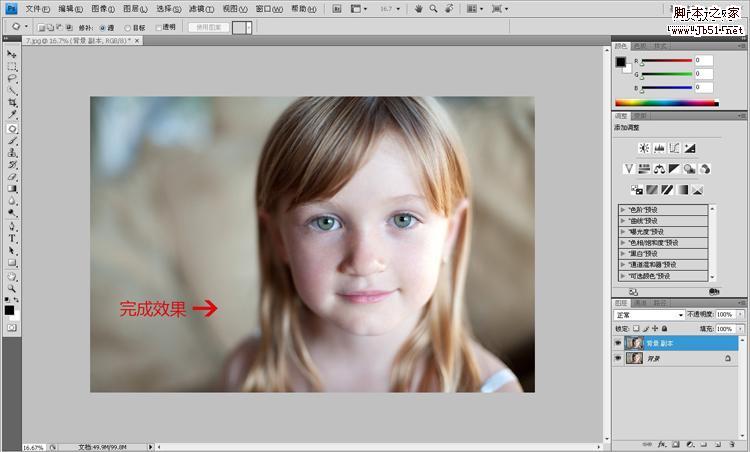Select the Hand tool in the toolbox

coord(11,276)
